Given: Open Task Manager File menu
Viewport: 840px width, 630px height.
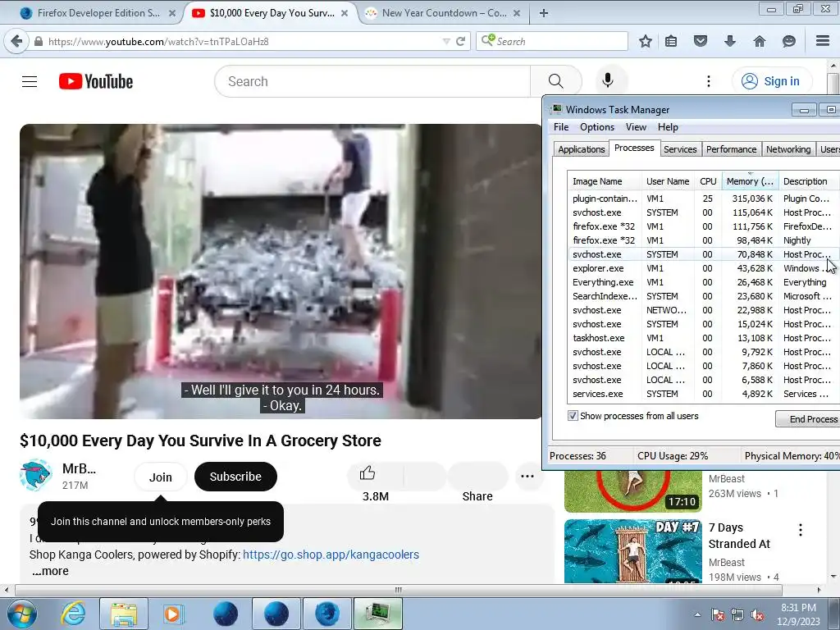Looking at the screenshot, I should click(561, 127).
